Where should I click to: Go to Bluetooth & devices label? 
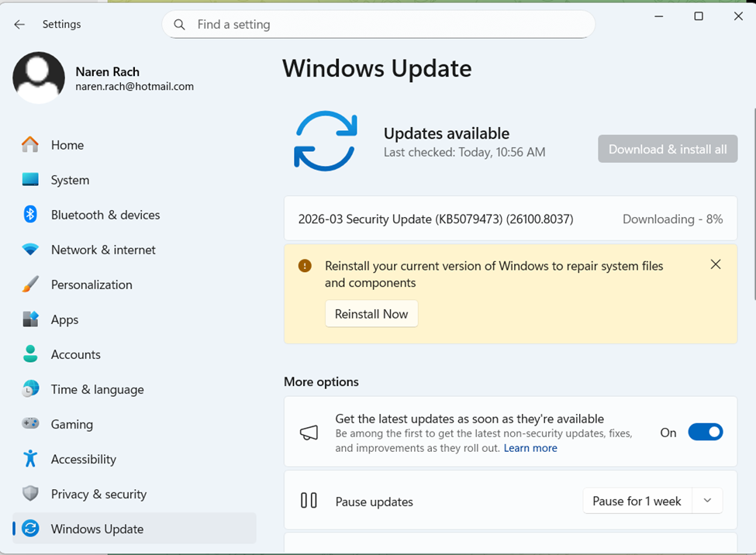[105, 215]
